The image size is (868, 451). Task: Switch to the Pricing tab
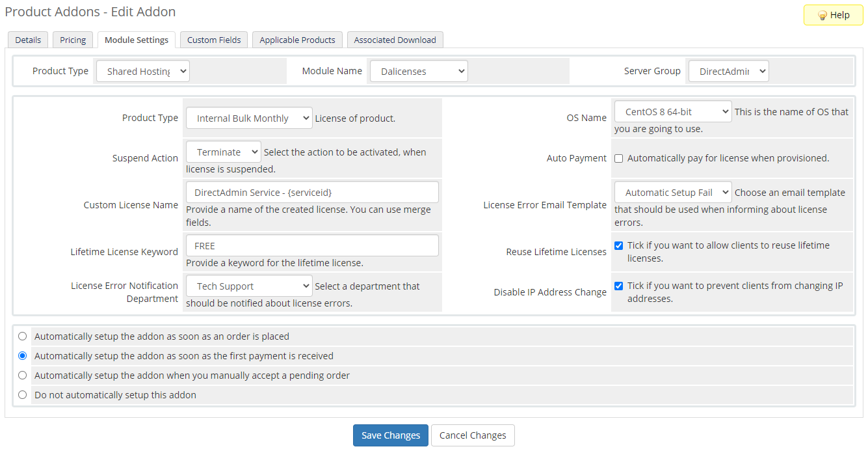pyautogui.click(x=73, y=40)
